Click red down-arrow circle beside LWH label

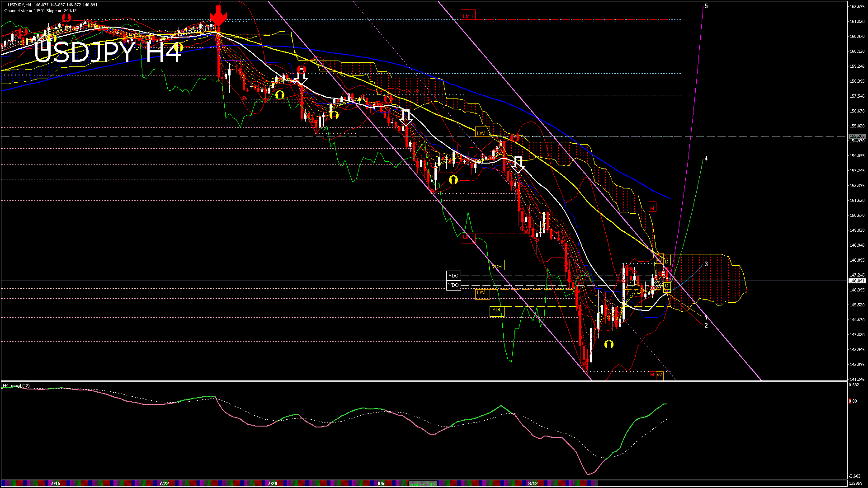click(x=514, y=137)
